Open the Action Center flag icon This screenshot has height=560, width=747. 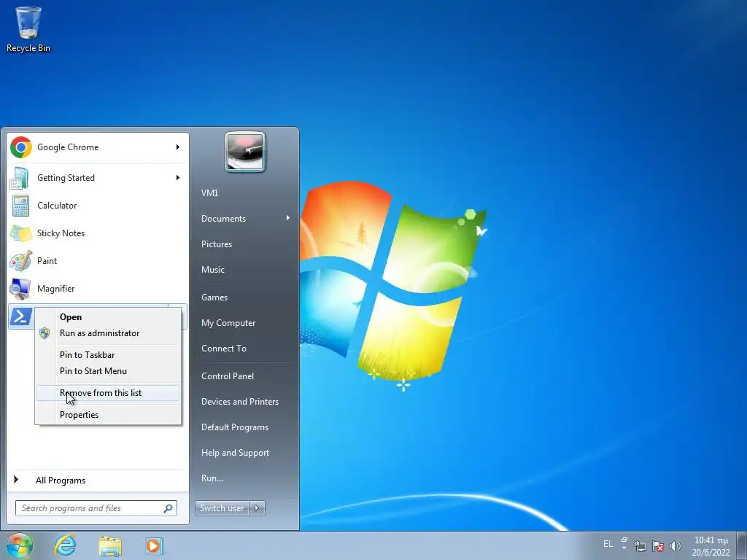click(x=658, y=546)
